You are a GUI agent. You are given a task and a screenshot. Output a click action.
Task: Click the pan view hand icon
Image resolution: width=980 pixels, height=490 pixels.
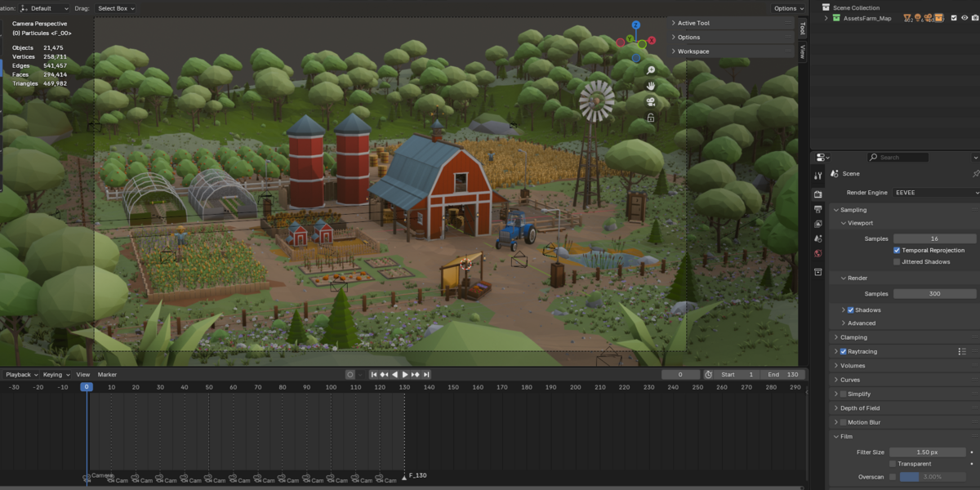point(651,86)
